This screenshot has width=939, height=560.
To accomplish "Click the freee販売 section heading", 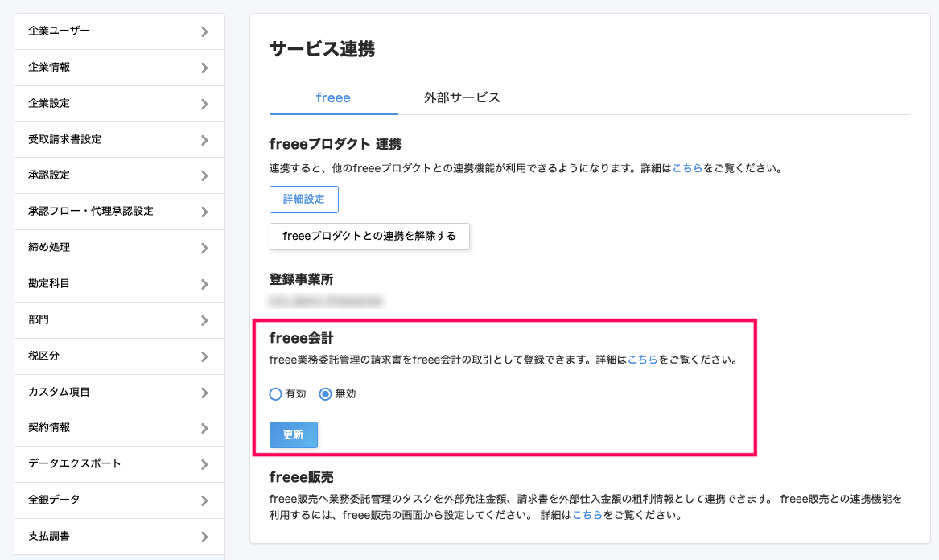I will coord(301,477).
